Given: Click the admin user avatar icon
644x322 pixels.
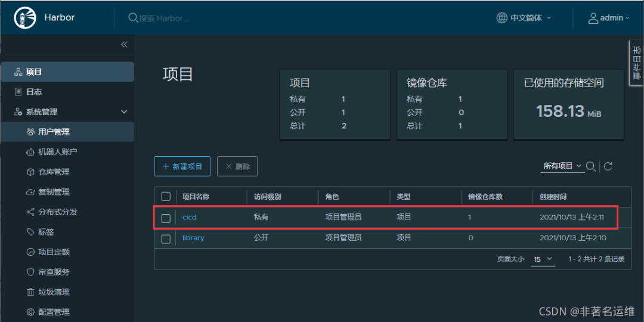Looking at the screenshot, I should (593, 18).
